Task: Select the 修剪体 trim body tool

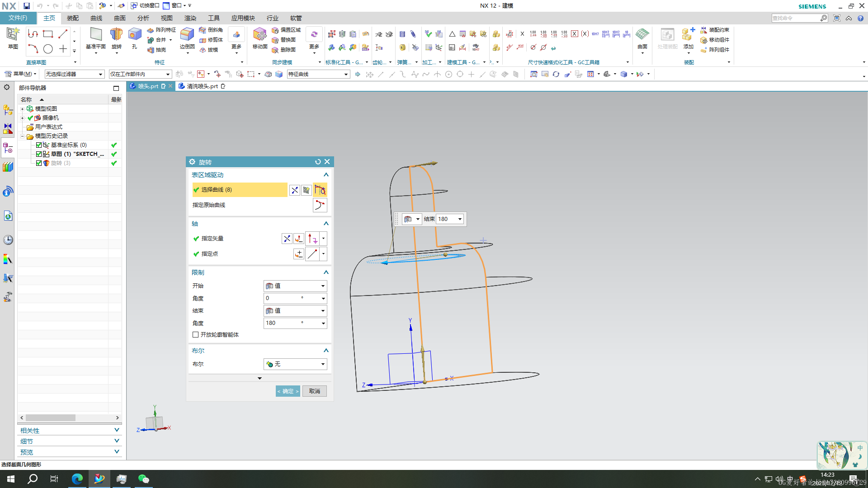Action: [211, 40]
